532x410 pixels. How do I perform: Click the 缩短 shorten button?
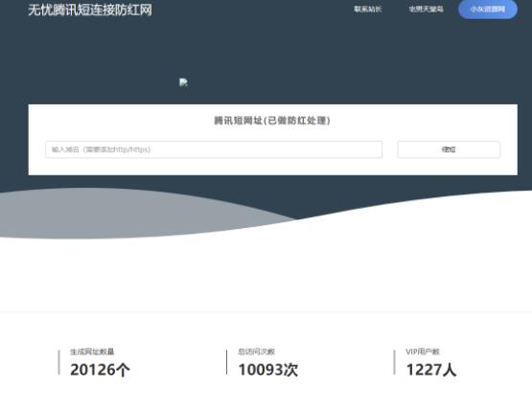tap(449, 149)
